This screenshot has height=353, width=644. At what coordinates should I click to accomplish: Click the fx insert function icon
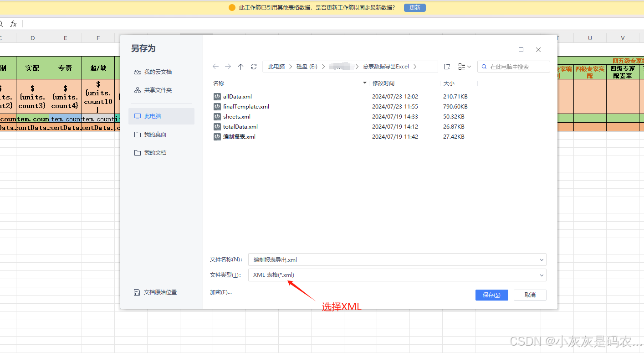(x=13, y=24)
